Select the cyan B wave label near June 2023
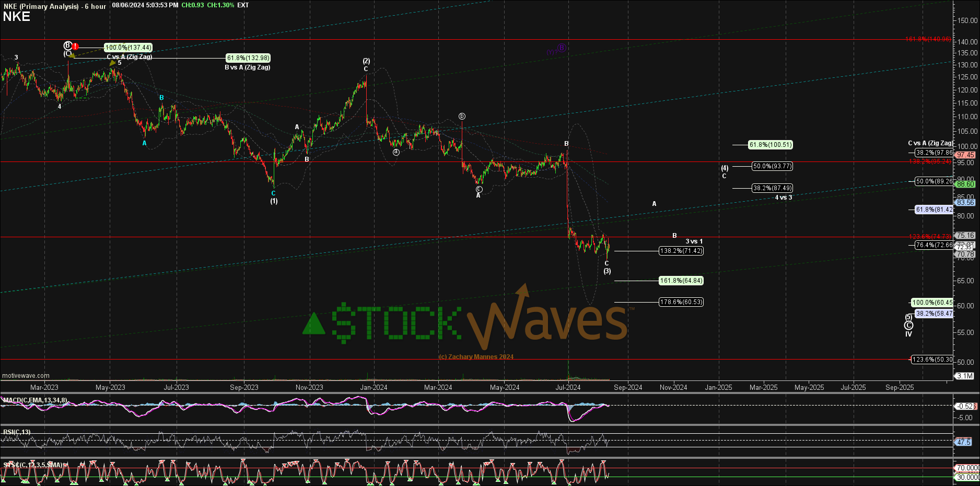980x486 pixels. [161, 98]
